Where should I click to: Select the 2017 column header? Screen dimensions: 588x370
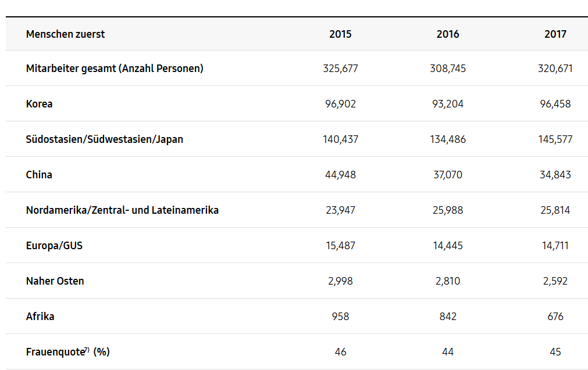click(555, 34)
